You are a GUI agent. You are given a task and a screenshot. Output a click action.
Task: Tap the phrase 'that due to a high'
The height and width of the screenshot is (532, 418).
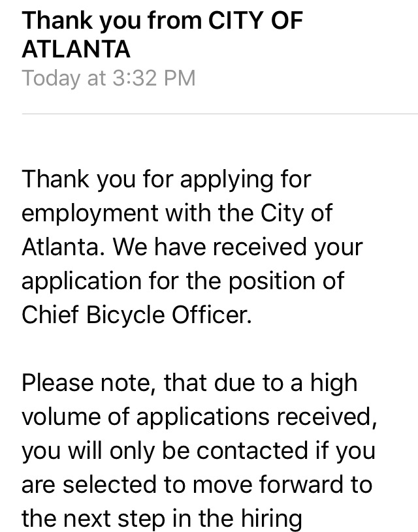(x=261, y=383)
